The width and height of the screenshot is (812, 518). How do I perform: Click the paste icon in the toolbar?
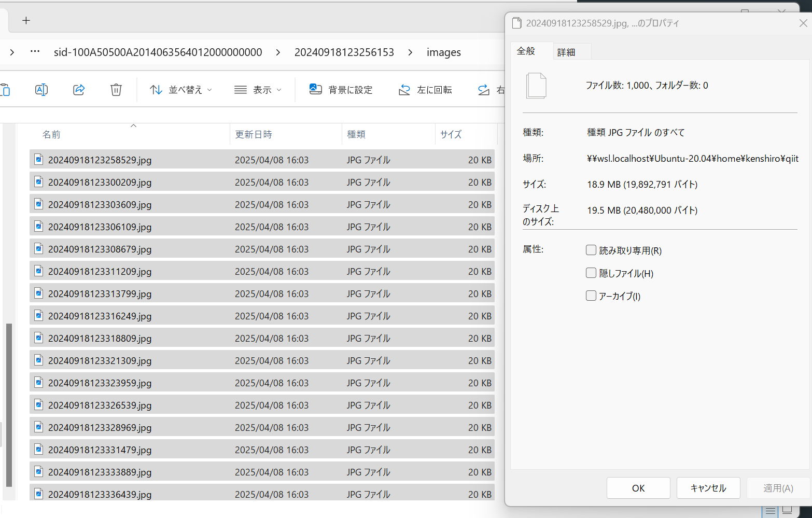(5, 89)
